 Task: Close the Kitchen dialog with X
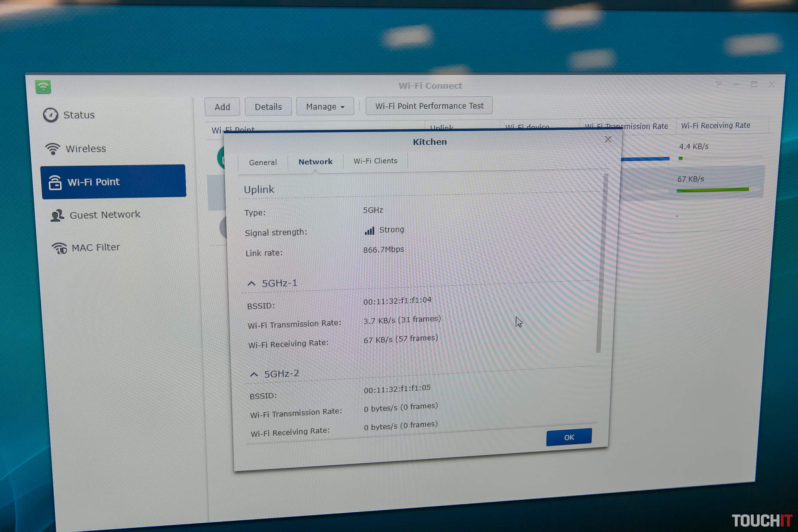[x=608, y=140]
